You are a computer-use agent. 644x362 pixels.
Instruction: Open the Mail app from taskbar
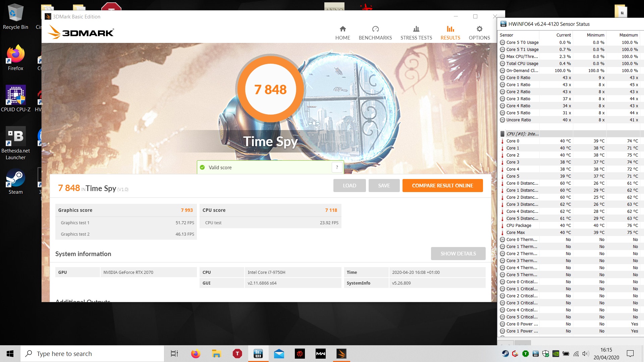pos(279,354)
